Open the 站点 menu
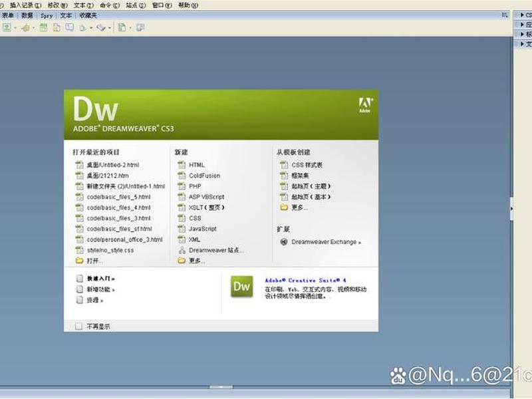Screen dimensions: 532x399 pos(136,5)
